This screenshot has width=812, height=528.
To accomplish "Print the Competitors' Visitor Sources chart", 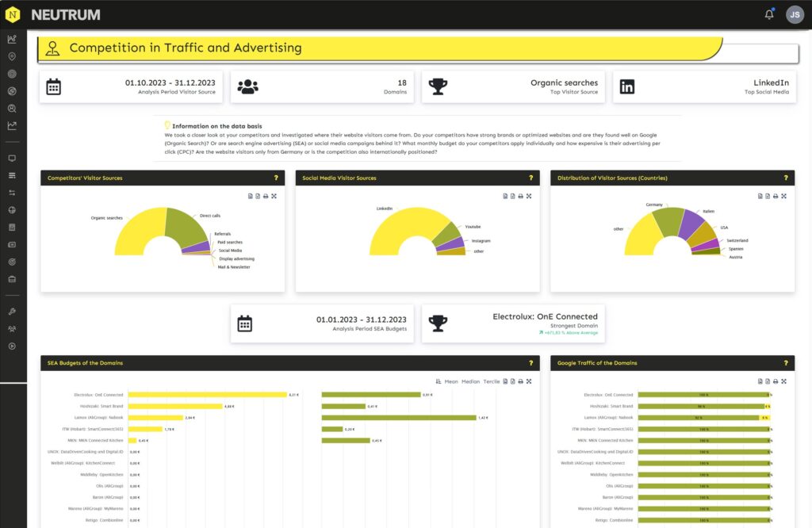I will tap(266, 196).
